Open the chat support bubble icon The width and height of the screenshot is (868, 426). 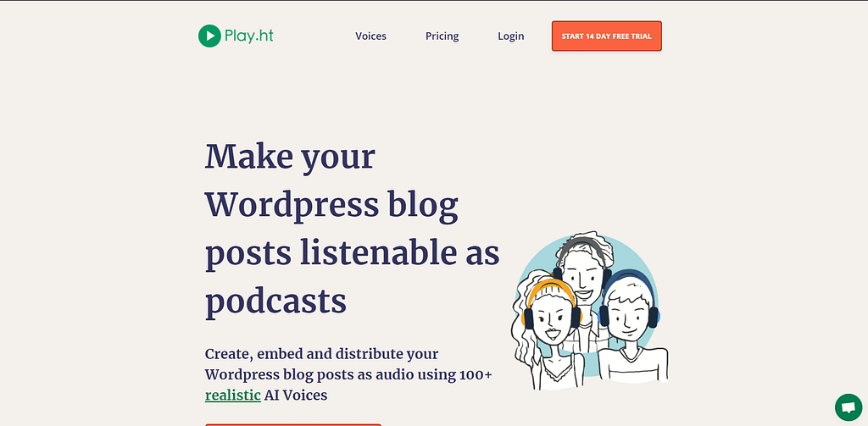[x=848, y=407]
